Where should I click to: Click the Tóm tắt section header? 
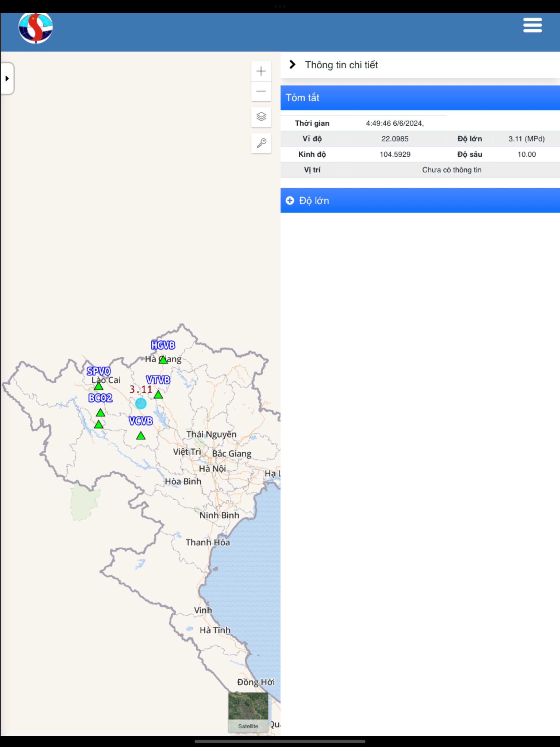click(x=420, y=98)
